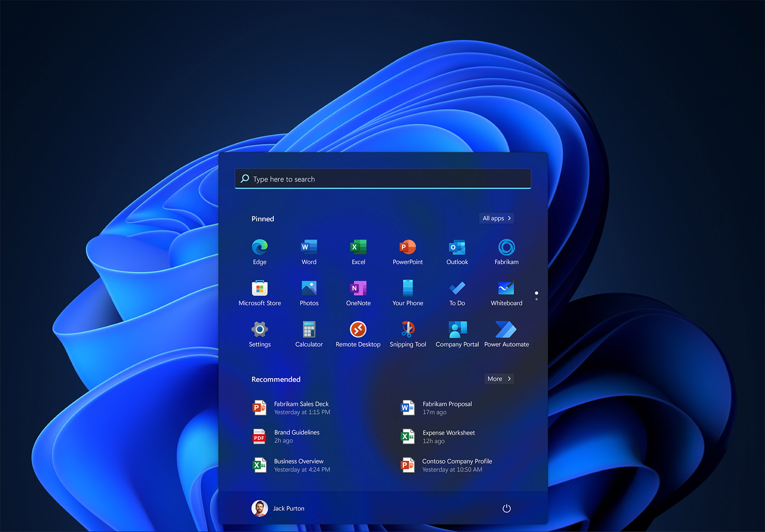Expand the All apps list
This screenshot has width=765, height=532.
click(496, 218)
